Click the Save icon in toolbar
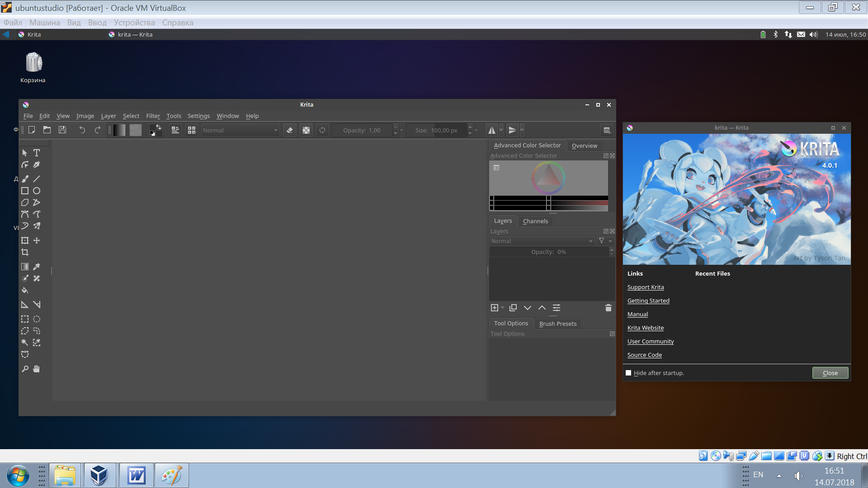868x488 pixels. [x=62, y=130]
